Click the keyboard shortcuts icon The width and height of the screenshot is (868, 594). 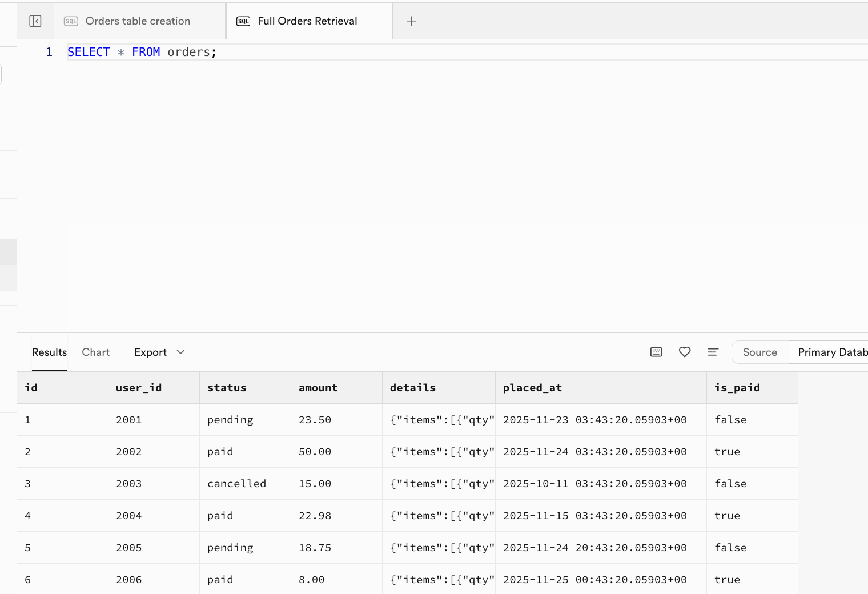[656, 352]
